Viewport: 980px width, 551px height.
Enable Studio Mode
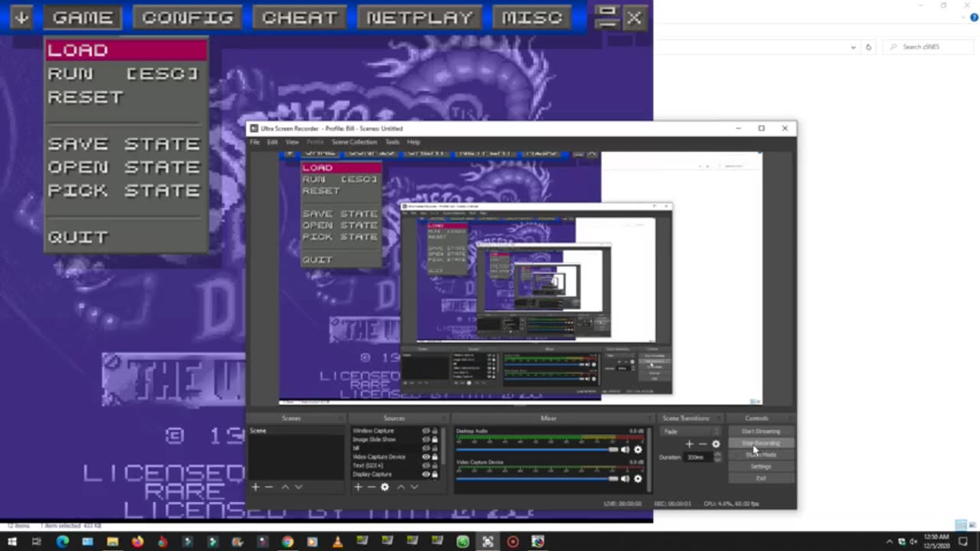tap(760, 455)
